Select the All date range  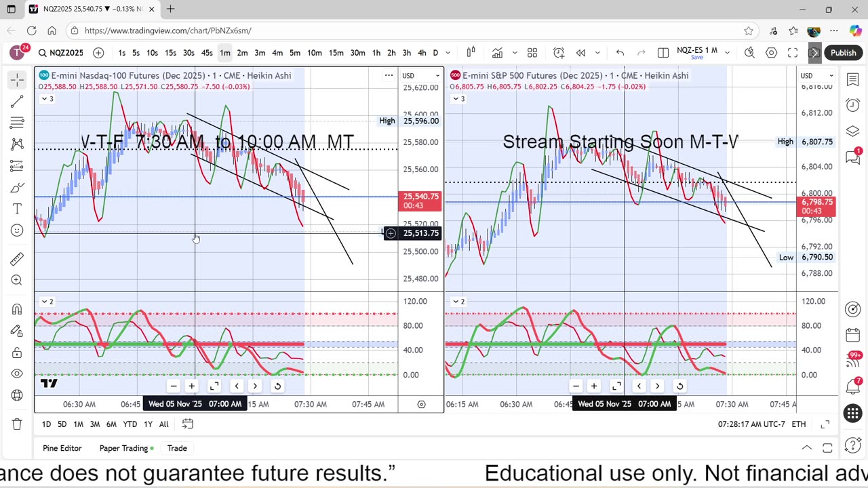pos(163,424)
